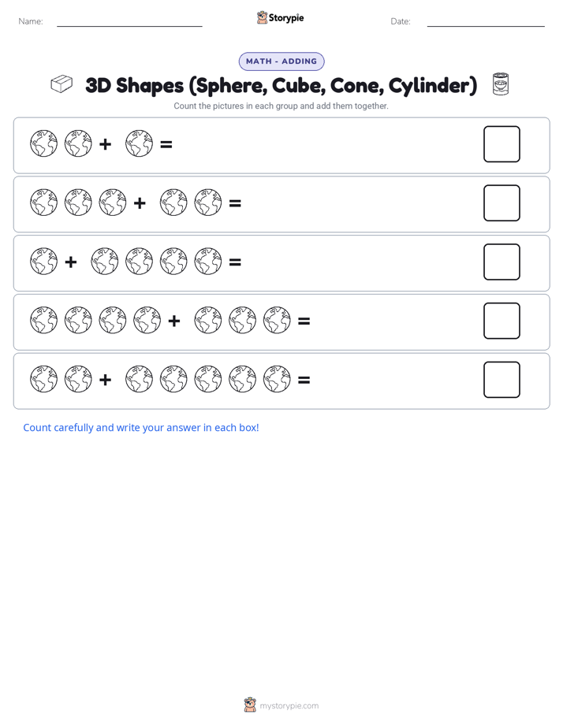Image resolution: width=563 pixels, height=728 pixels.
Task: Select the answer box for the fifth row
Action: pos(501,380)
